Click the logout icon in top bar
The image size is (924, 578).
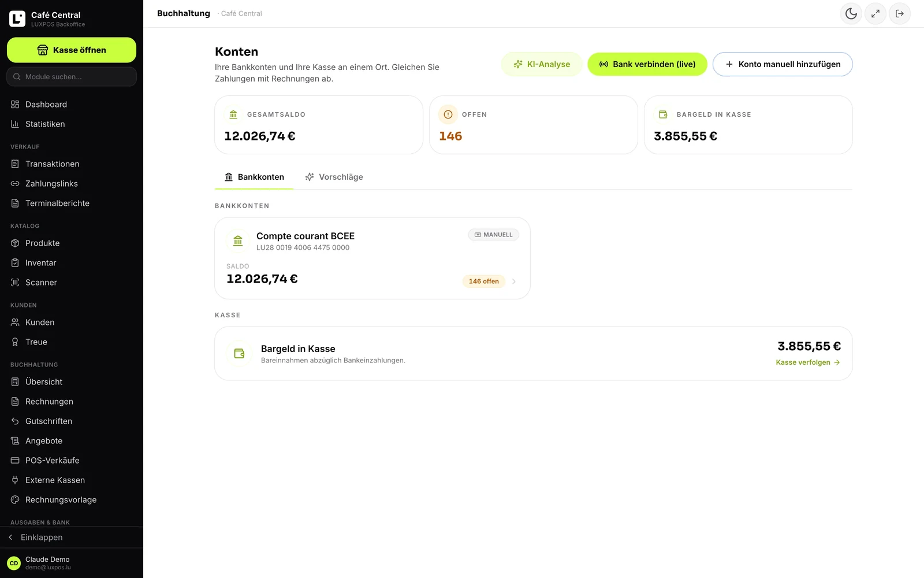(x=900, y=13)
